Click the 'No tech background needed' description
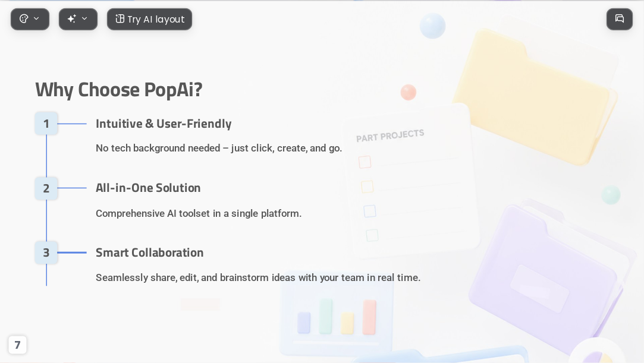644x363 pixels. [218, 148]
